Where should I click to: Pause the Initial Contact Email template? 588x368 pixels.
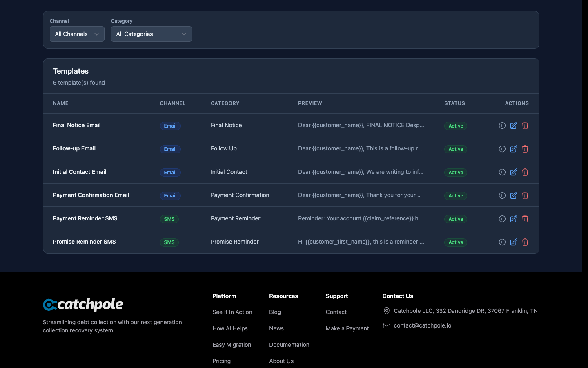(502, 172)
